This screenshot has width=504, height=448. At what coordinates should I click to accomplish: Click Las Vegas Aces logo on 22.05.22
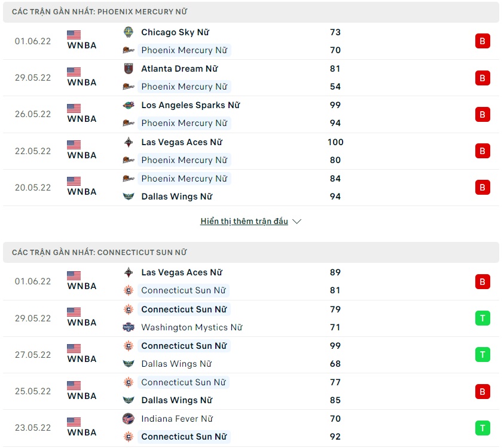(x=129, y=142)
